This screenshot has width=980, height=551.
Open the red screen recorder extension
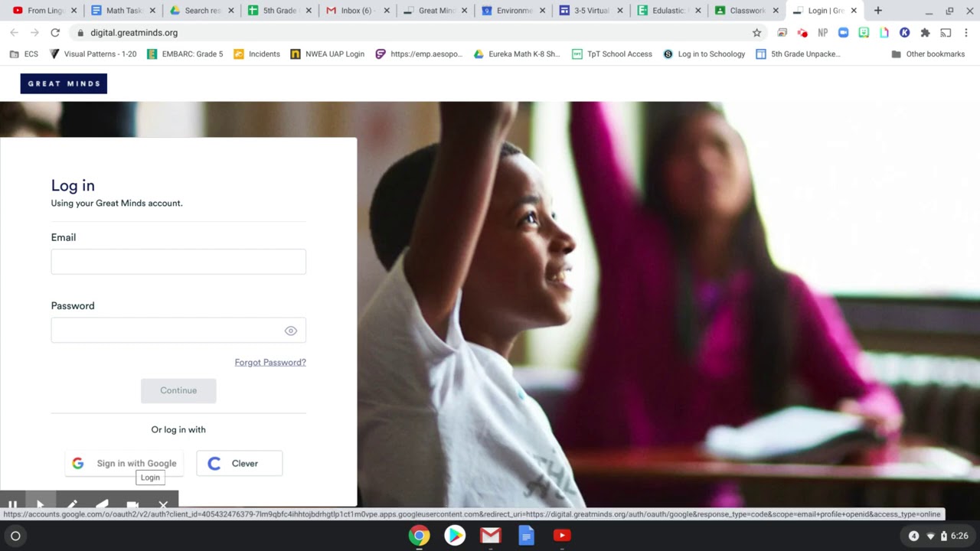802,33
